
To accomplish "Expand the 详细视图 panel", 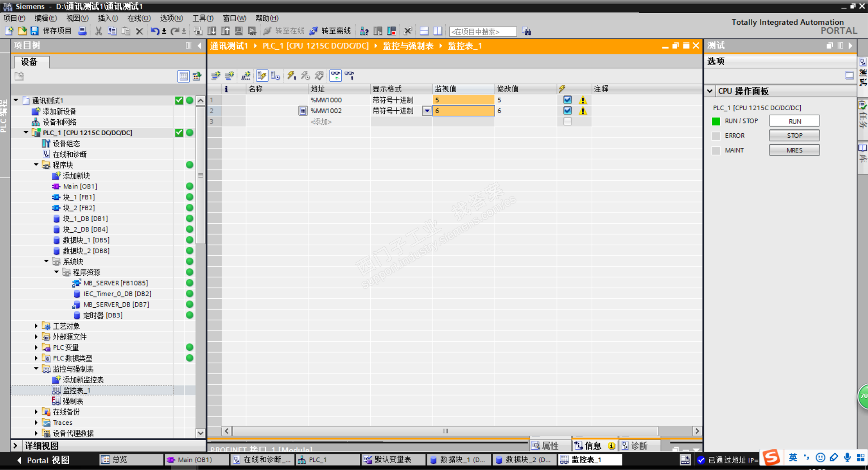I will point(15,446).
